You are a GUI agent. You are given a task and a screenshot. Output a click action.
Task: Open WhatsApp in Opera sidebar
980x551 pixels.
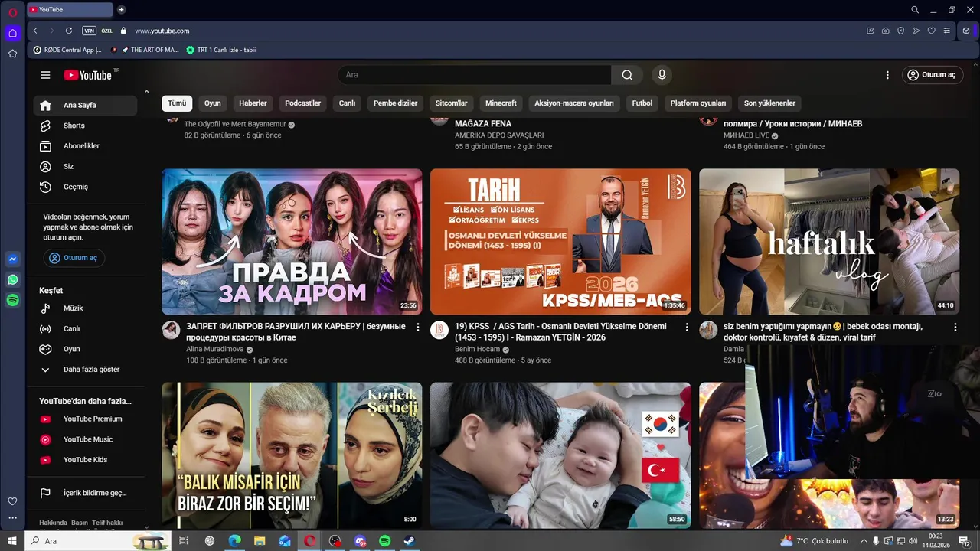point(12,280)
